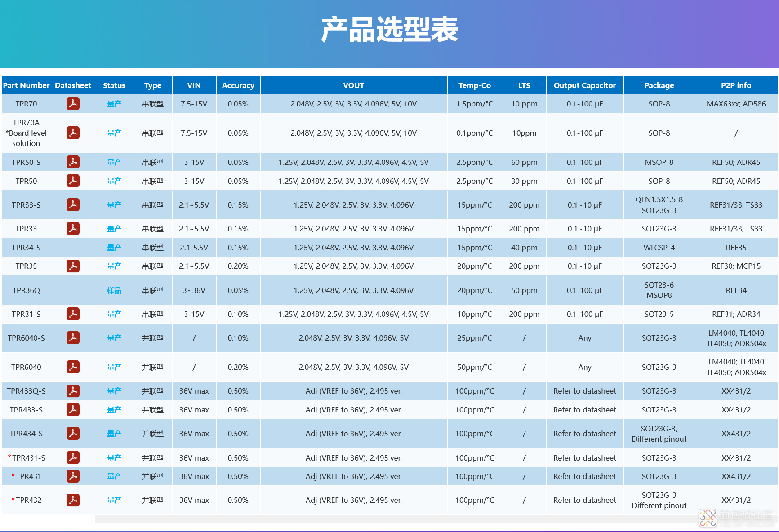
Task: Open the TPR6040-S datasheet PDF icon
Action: click(73, 338)
